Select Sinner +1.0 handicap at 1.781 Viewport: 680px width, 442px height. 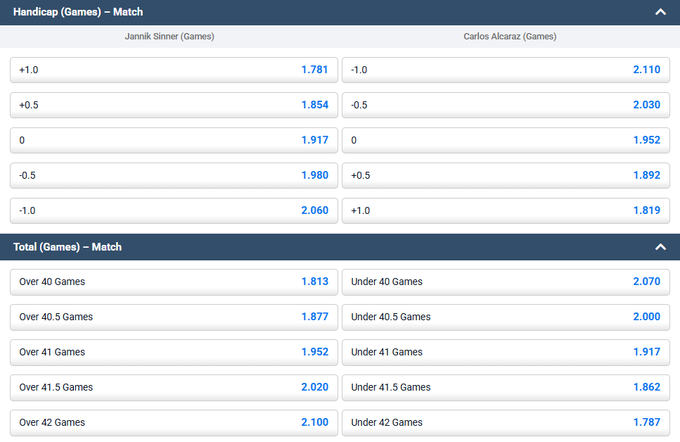coord(173,70)
